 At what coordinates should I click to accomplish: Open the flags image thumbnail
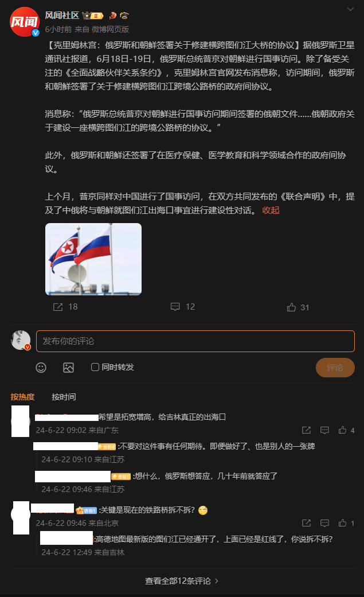[x=93, y=259]
